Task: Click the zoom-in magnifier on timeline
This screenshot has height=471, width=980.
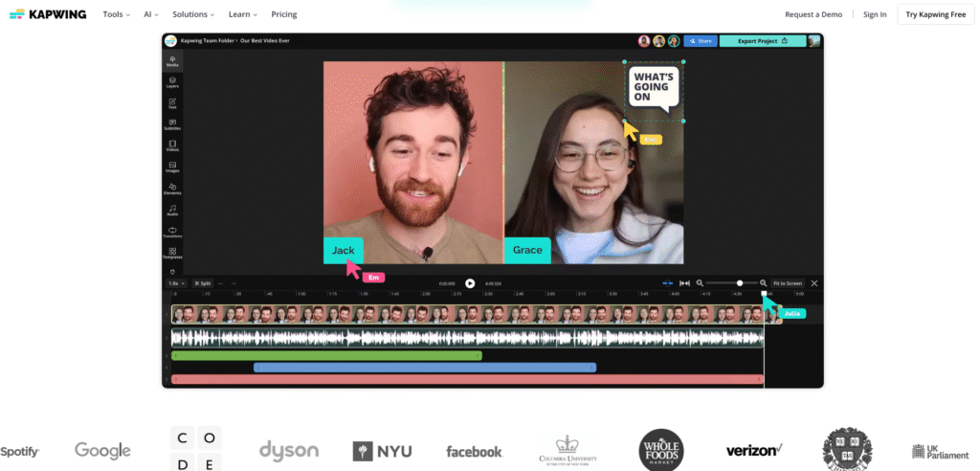Action: [x=763, y=283]
